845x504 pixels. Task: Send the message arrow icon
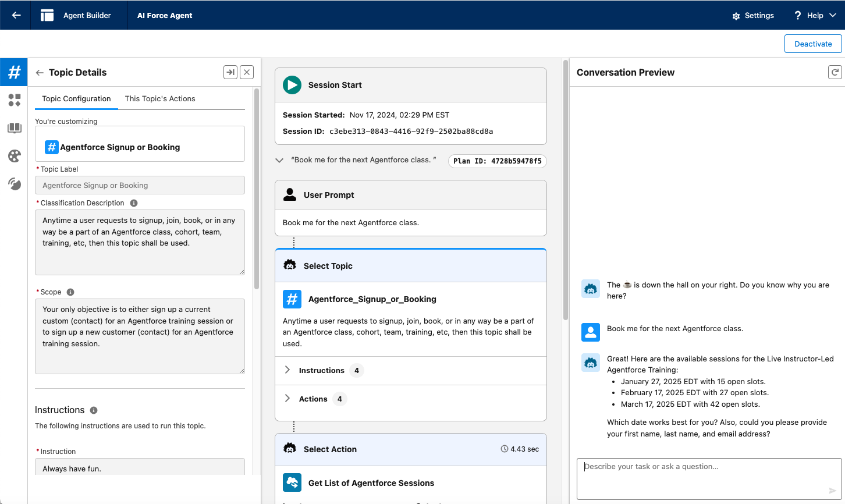(x=832, y=491)
